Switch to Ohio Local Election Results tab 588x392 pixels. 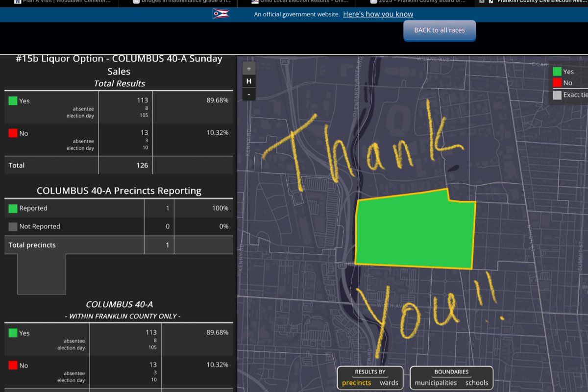click(x=300, y=2)
